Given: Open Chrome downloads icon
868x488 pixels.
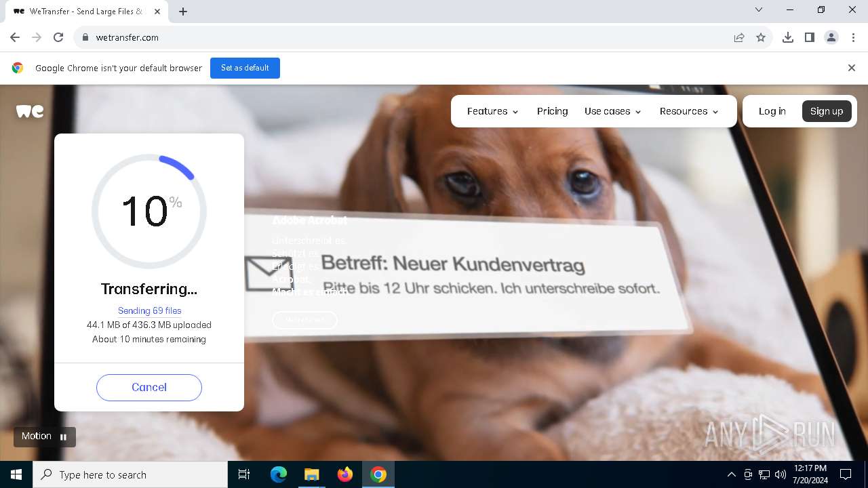Looking at the screenshot, I should point(788,37).
